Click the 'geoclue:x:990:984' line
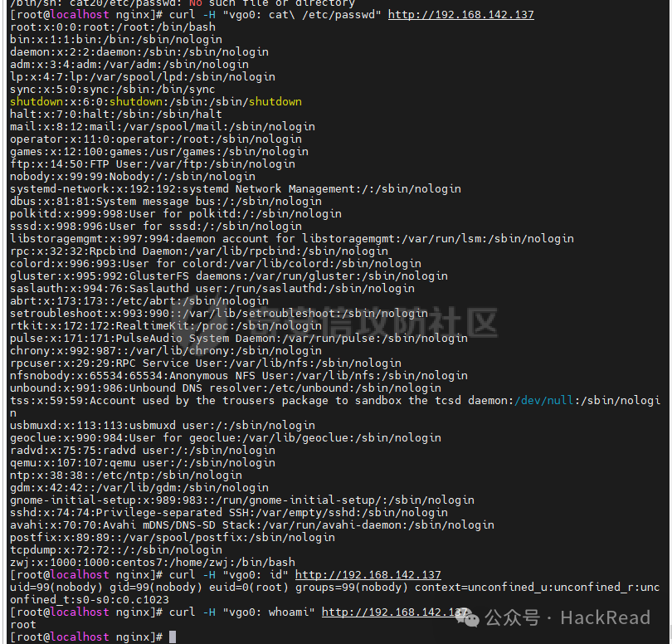The width and height of the screenshot is (672, 644). click(x=226, y=437)
